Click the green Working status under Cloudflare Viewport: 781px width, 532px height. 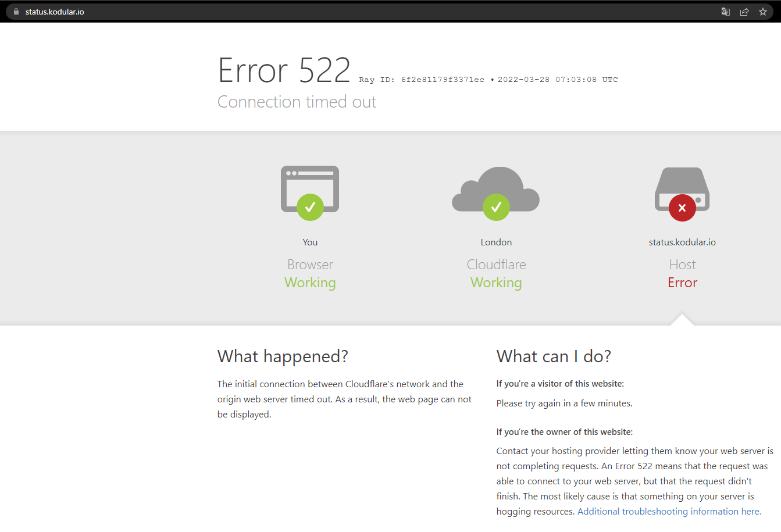[x=496, y=283]
